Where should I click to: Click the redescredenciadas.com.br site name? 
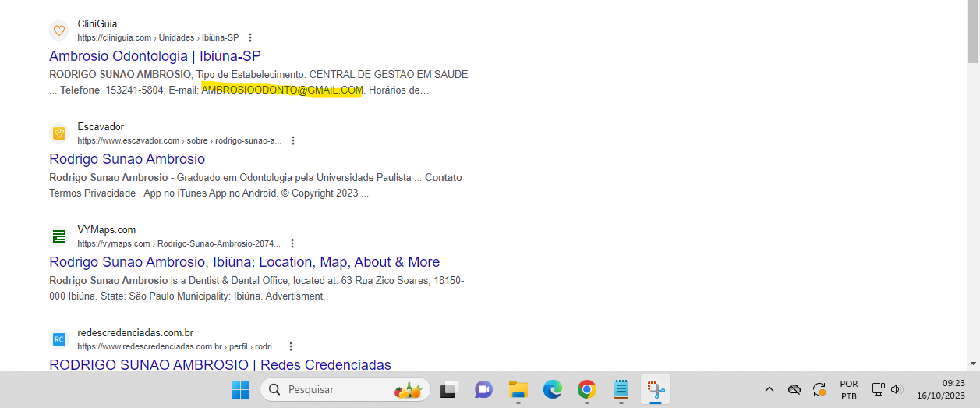pos(135,333)
